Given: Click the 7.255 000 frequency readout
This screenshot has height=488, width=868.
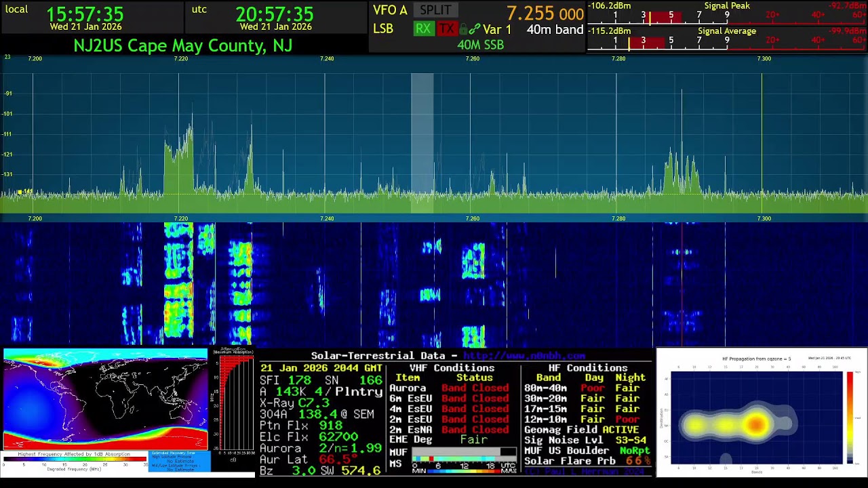Looking at the screenshot, I should point(545,14).
